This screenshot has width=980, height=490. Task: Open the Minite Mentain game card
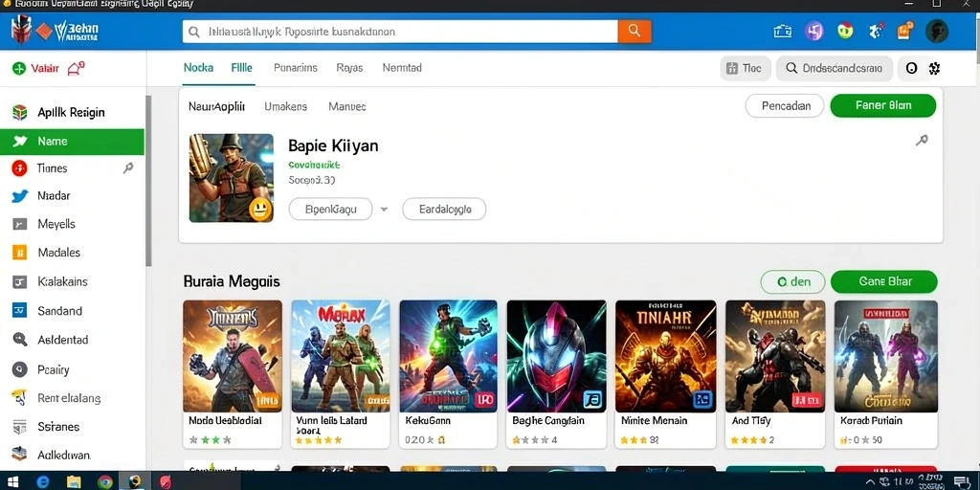coord(666,374)
